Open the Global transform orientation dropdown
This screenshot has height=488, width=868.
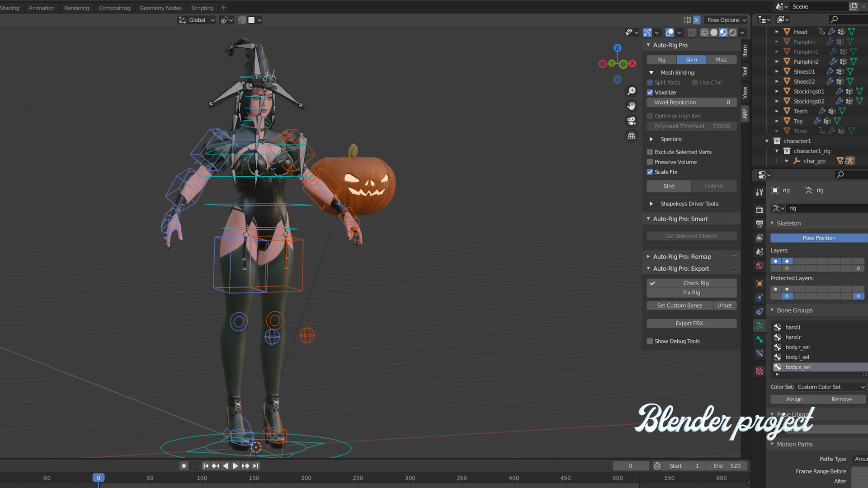[x=197, y=20]
